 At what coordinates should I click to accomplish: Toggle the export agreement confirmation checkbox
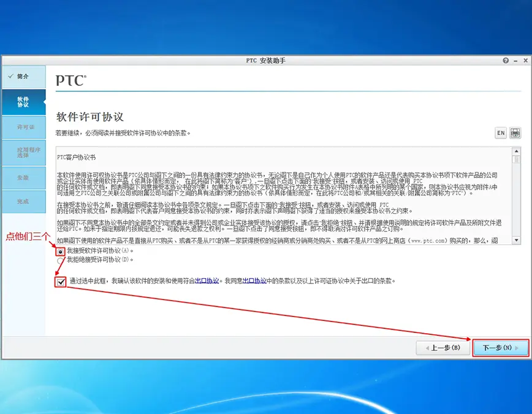pos(61,282)
